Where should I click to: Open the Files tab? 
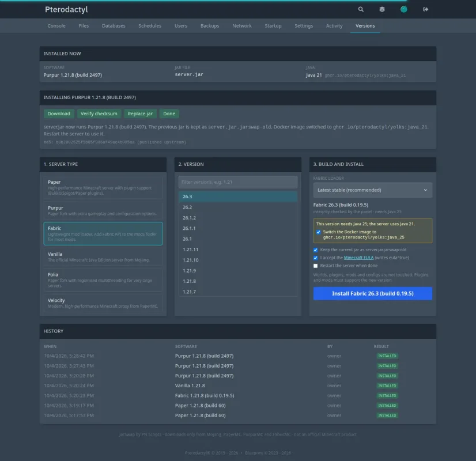(x=84, y=26)
